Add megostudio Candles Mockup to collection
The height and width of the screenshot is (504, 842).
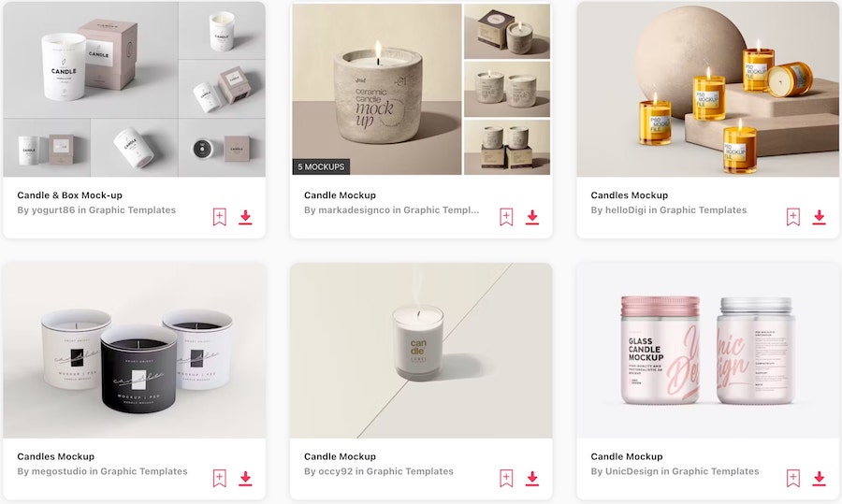tap(220, 478)
